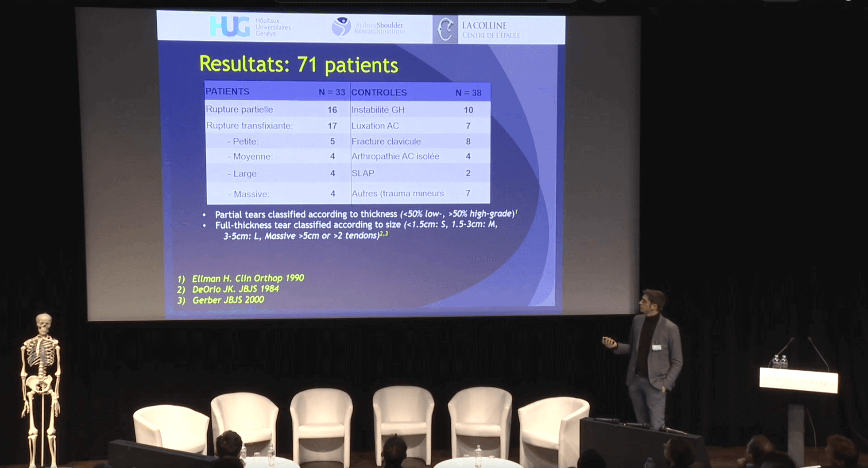This screenshot has height=468, width=868.
Task: Select the CONTROLES column header
Action: (379, 92)
